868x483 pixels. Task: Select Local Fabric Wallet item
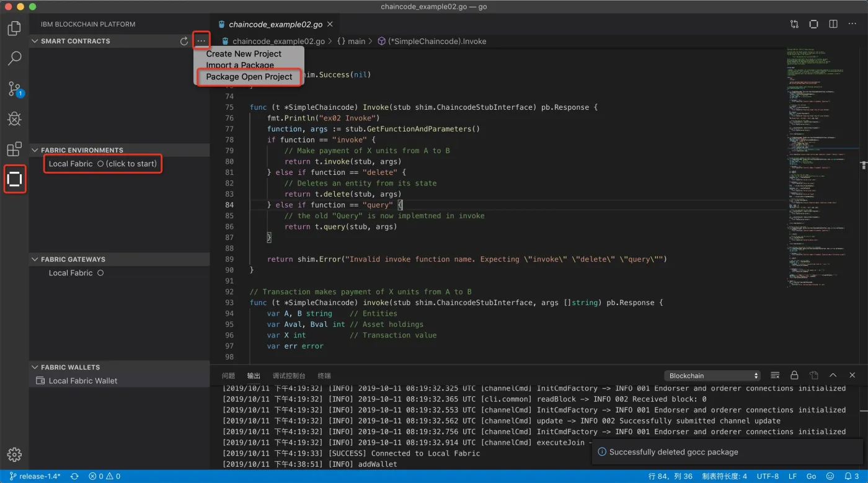[x=82, y=381]
